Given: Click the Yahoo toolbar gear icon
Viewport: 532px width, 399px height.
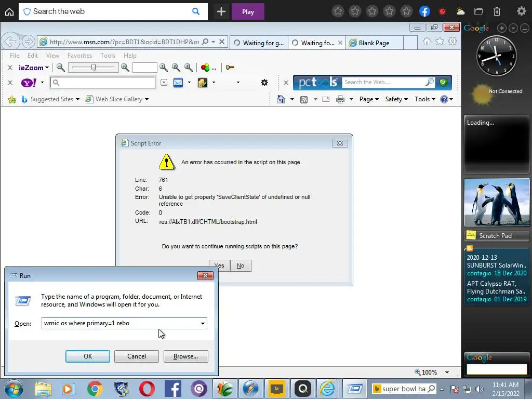Looking at the screenshot, I should coord(264,83).
